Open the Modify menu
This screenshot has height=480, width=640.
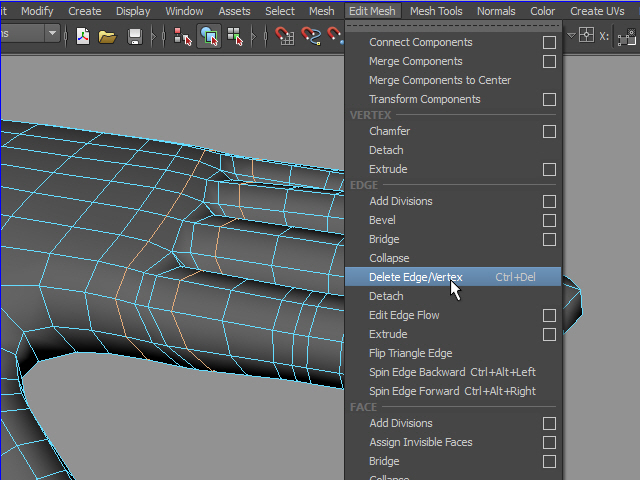click(x=37, y=11)
